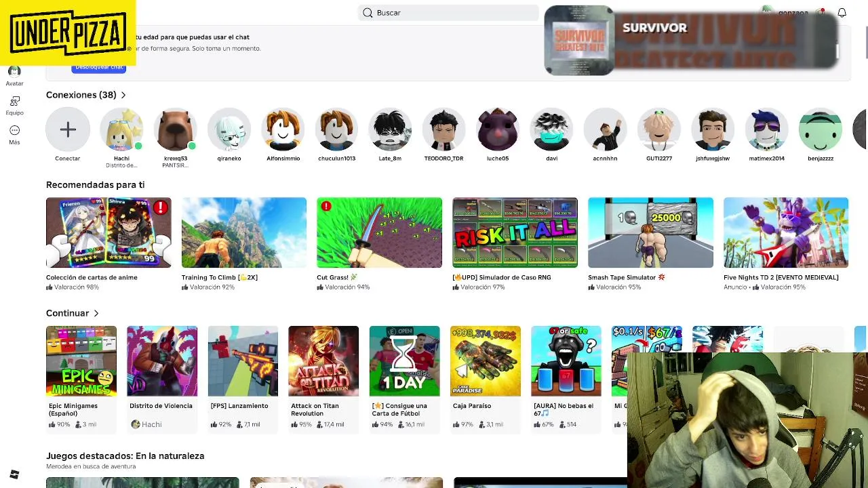Click the Smash Tape Simulator title link

[x=627, y=277]
